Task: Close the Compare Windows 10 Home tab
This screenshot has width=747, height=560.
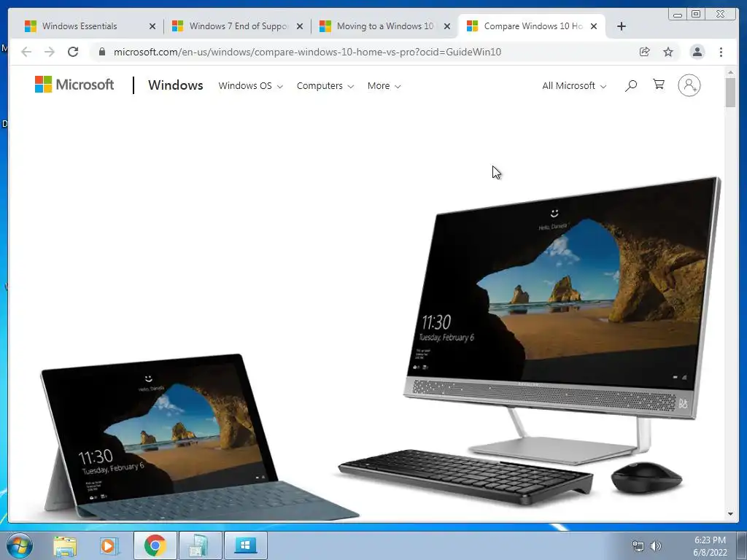Action: point(594,26)
